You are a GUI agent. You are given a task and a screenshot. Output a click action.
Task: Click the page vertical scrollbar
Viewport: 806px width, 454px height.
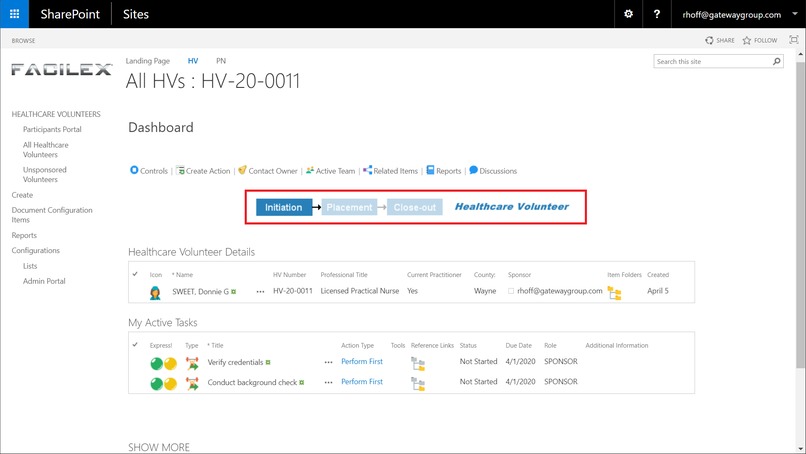[800, 216]
